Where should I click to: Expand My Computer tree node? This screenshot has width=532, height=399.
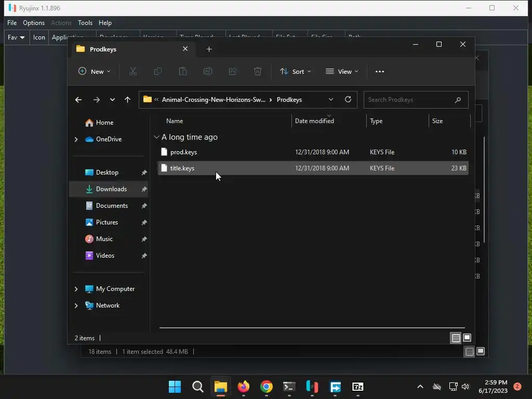pyautogui.click(x=76, y=289)
